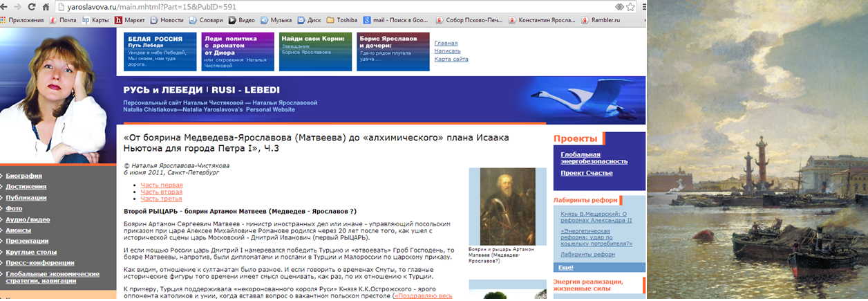Open the Лабиринты реформ link

click(588, 254)
